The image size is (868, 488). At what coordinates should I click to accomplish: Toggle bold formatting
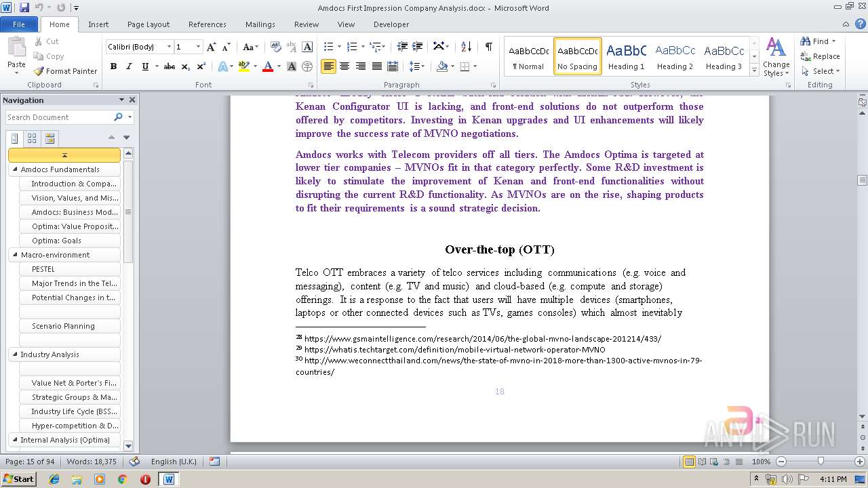click(113, 66)
